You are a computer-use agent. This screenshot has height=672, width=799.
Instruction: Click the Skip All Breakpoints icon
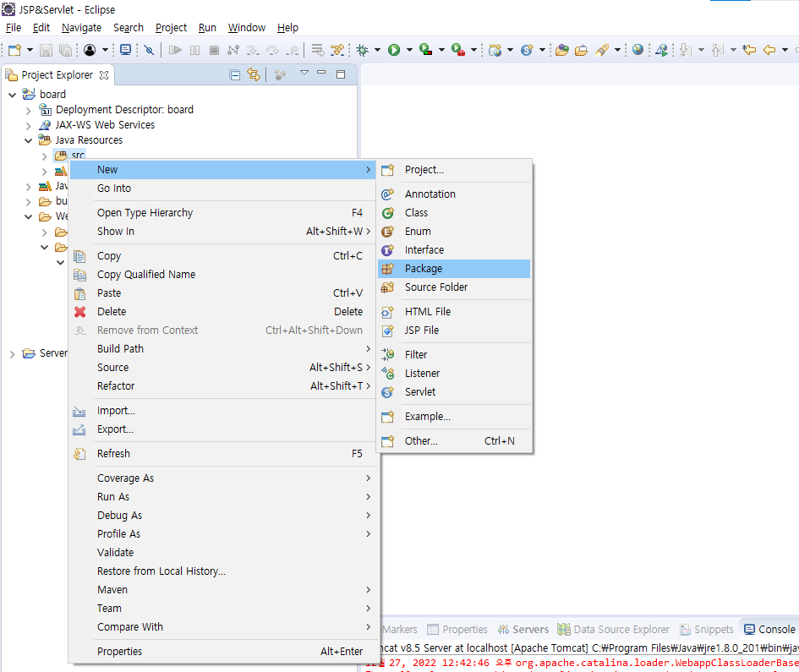[149, 50]
